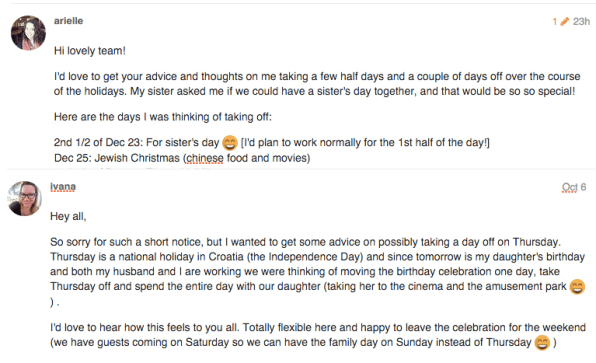Click the ivana username
This screenshot has height=363, width=596.
coord(63,187)
